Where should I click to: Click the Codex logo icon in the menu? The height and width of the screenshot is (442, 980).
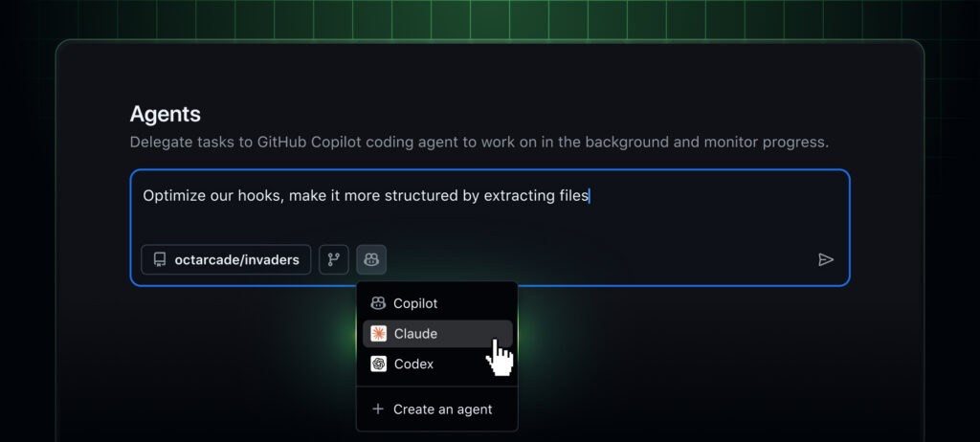(x=379, y=364)
